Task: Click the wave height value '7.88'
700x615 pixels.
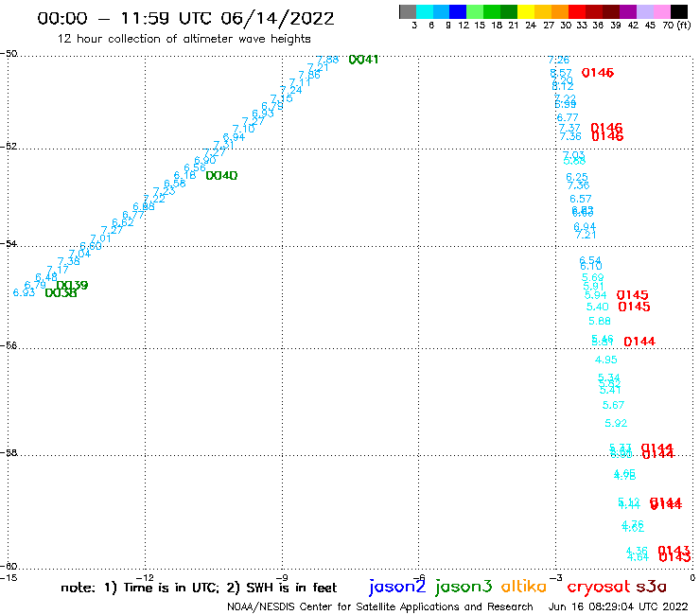Action: click(327, 60)
